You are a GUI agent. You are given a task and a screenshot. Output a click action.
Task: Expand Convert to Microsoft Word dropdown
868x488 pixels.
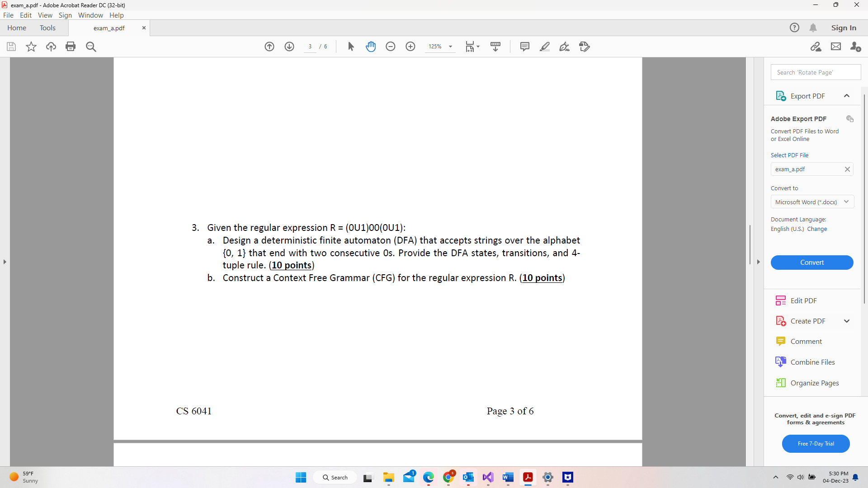pyautogui.click(x=846, y=202)
